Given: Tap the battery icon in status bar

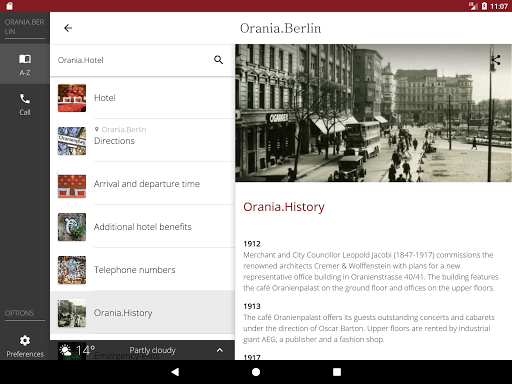Looking at the screenshot, I should (x=484, y=6).
